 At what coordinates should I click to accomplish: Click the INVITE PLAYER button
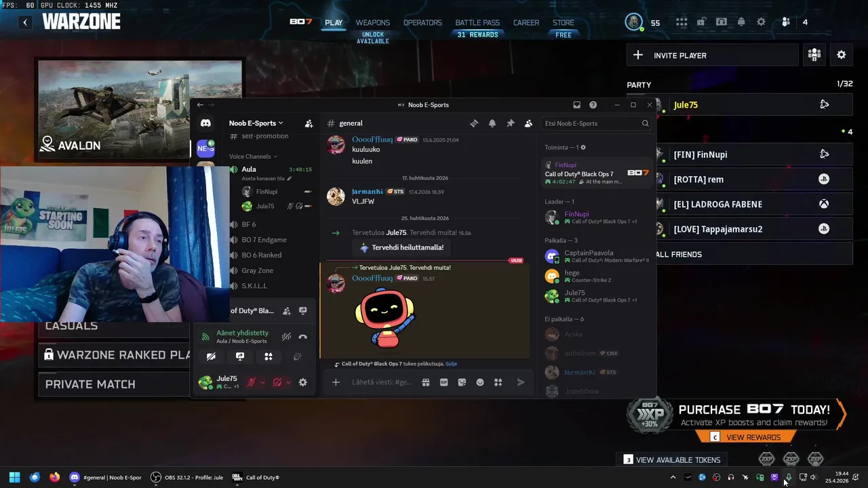click(713, 56)
